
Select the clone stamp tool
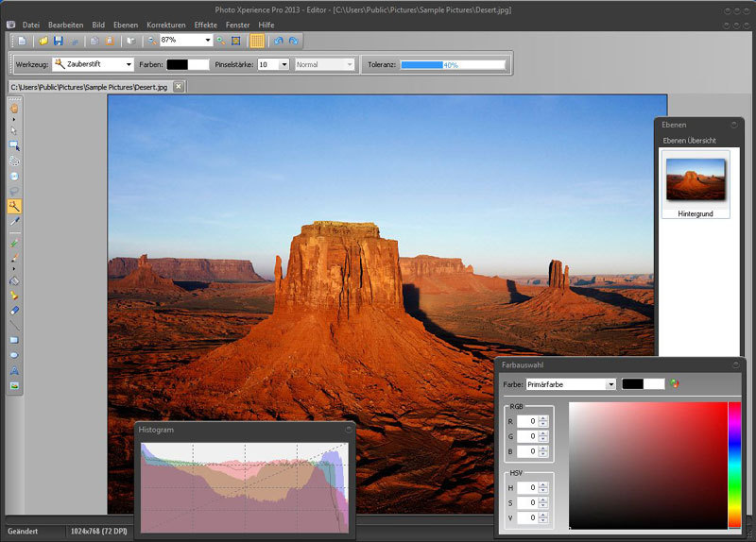14,296
